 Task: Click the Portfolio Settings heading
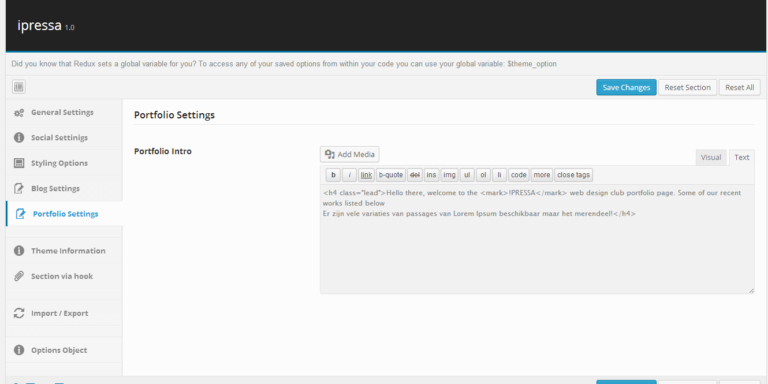click(174, 115)
